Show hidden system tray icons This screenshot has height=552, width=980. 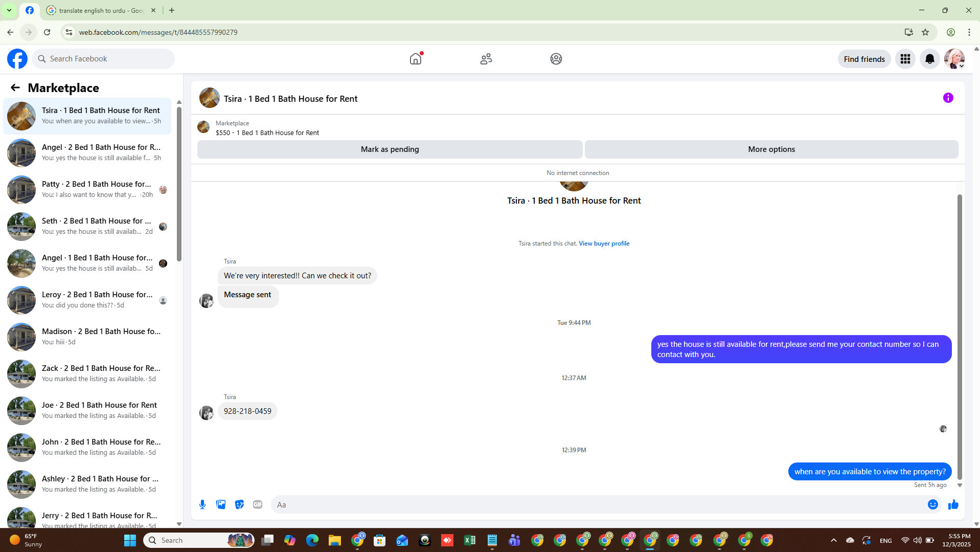coord(834,540)
